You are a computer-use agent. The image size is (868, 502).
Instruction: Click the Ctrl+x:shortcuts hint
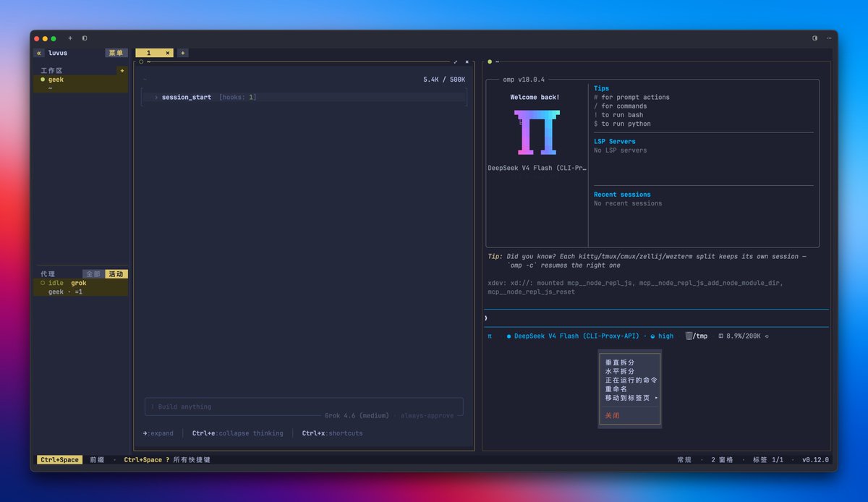[x=332, y=433]
